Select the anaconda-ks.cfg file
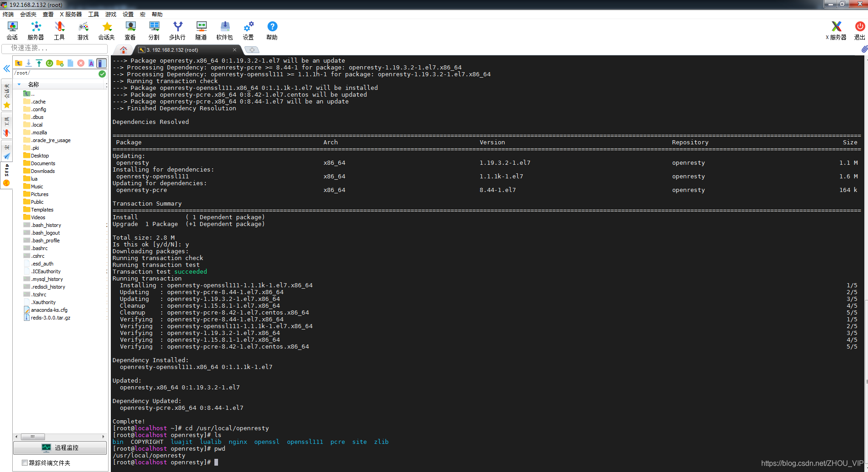Viewport: 868px width, 472px height. pos(45,310)
